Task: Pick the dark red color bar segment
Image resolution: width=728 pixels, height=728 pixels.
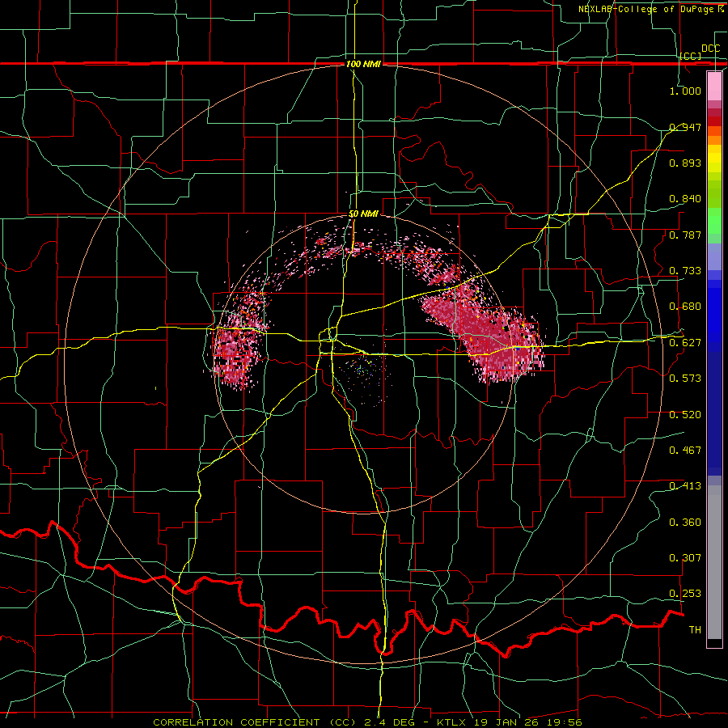Action: pyautogui.click(x=714, y=121)
